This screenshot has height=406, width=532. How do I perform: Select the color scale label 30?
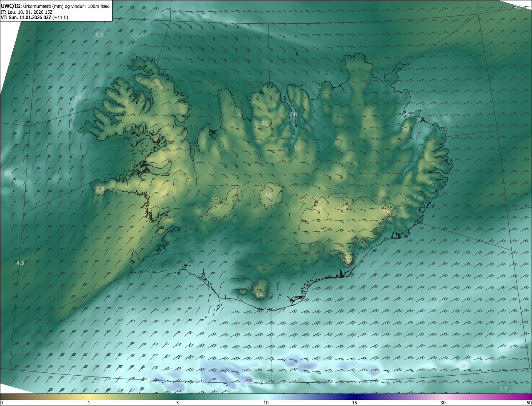click(443, 403)
